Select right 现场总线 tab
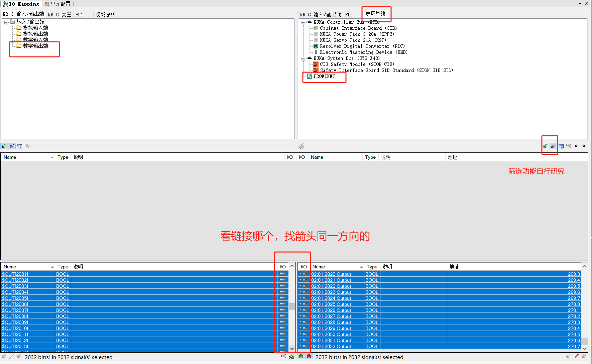592x364 pixels. (375, 14)
